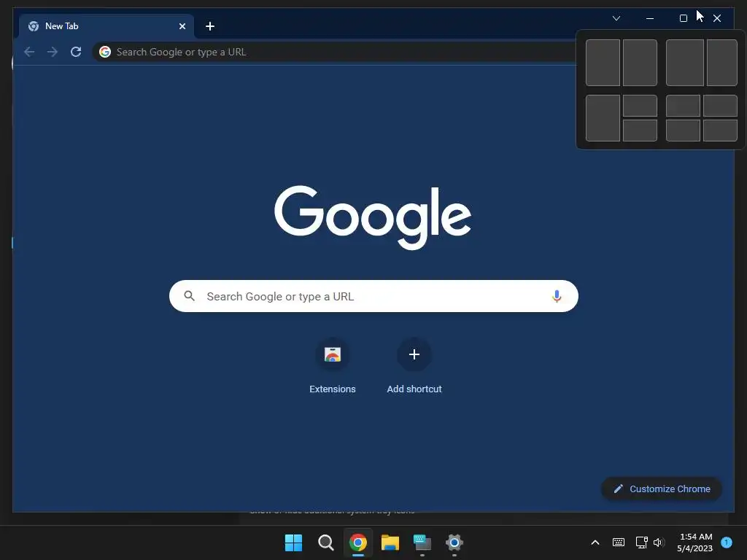Open the clock and date 1:54 AM

(x=695, y=542)
